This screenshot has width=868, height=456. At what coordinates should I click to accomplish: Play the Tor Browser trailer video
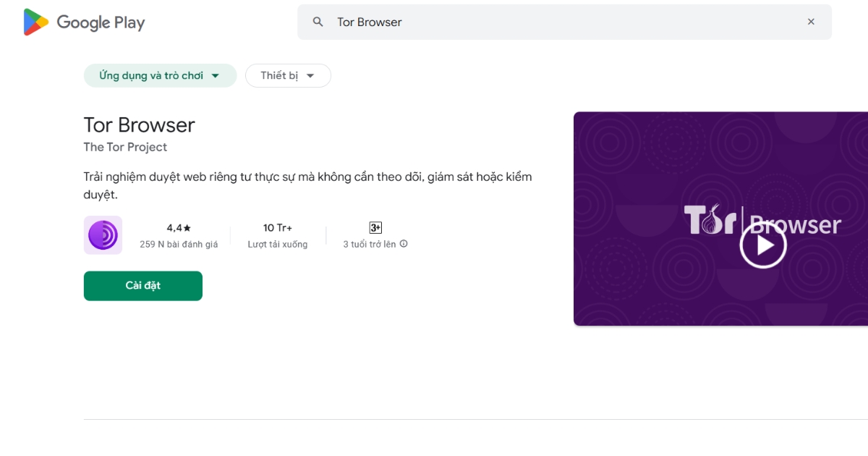762,245
